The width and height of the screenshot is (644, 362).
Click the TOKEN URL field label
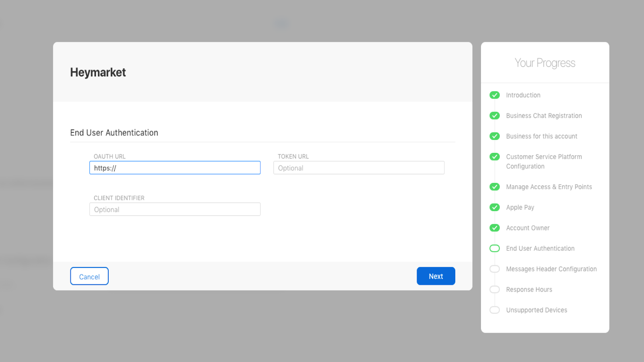(293, 156)
